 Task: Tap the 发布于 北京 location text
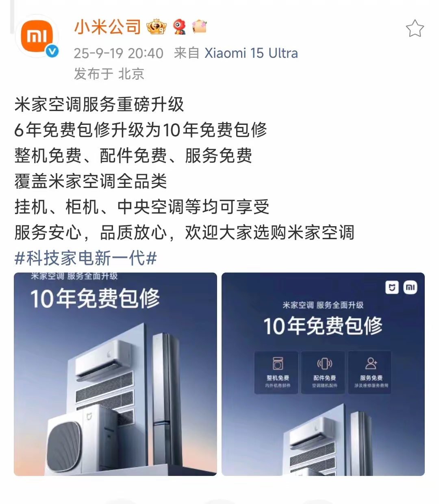point(109,74)
